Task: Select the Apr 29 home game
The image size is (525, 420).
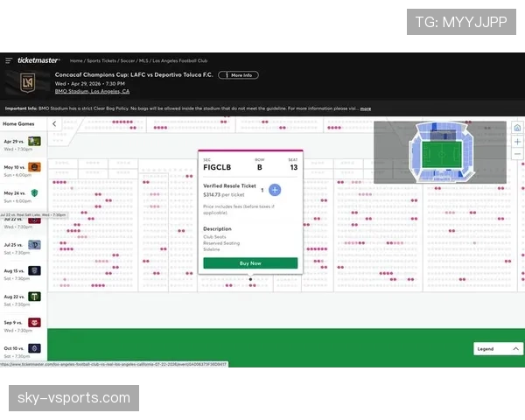Action: [x=23, y=144]
